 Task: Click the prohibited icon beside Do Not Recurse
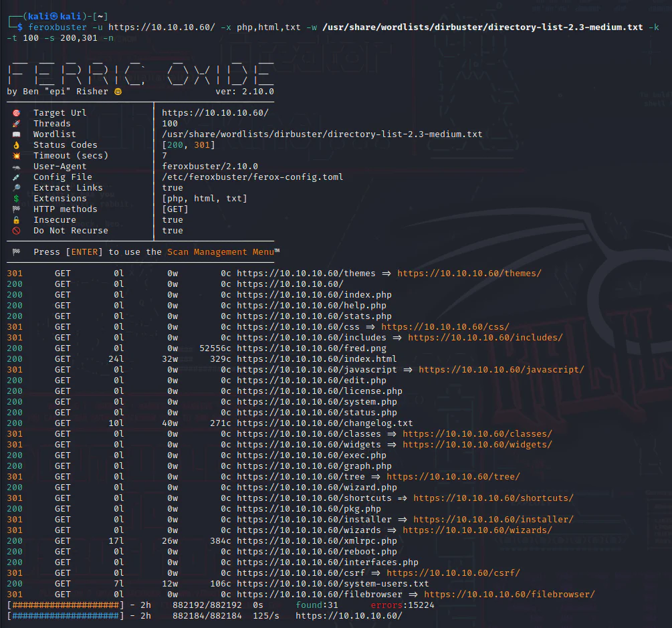16,231
